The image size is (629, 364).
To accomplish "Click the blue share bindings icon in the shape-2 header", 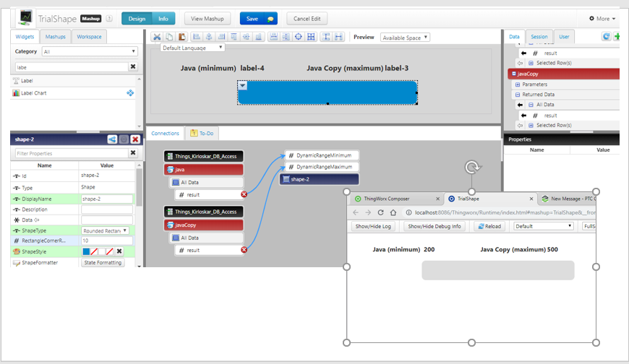I will click(112, 139).
